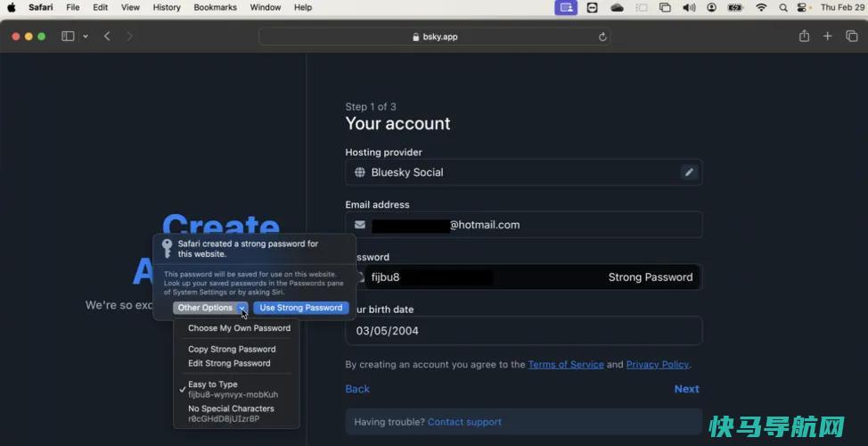Click Use Strong Password
The height and width of the screenshot is (446, 868).
click(x=301, y=308)
